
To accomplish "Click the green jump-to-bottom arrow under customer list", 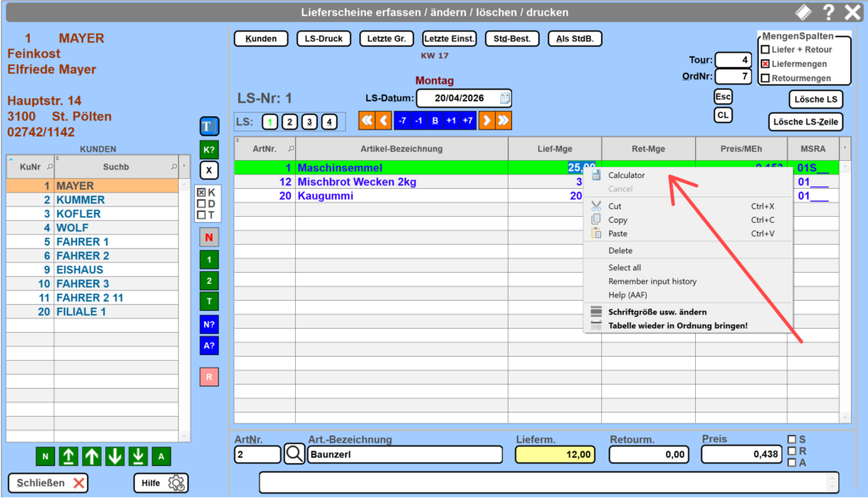I will (x=137, y=457).
